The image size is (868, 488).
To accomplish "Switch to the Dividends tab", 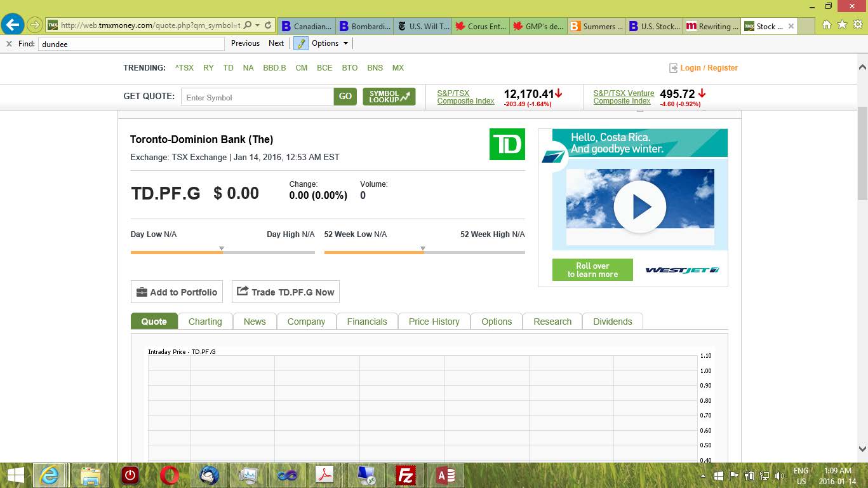I will pyautogui.click(x=612, y=322).
